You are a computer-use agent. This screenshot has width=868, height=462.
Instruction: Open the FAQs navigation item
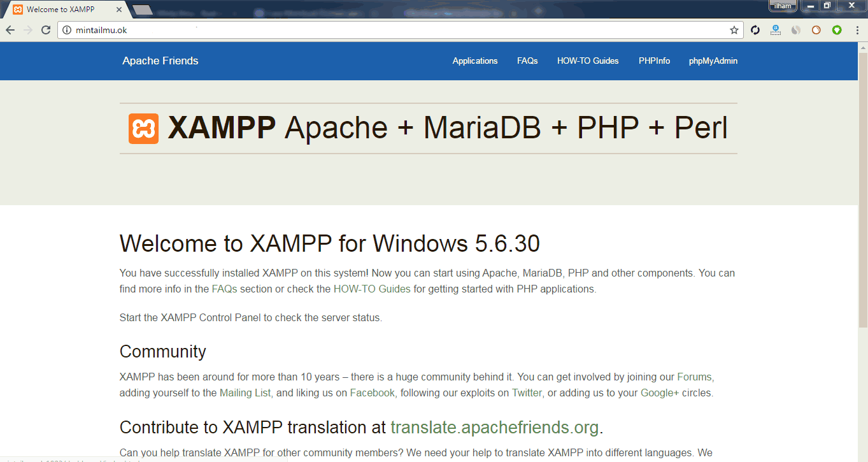click(527, 61)
